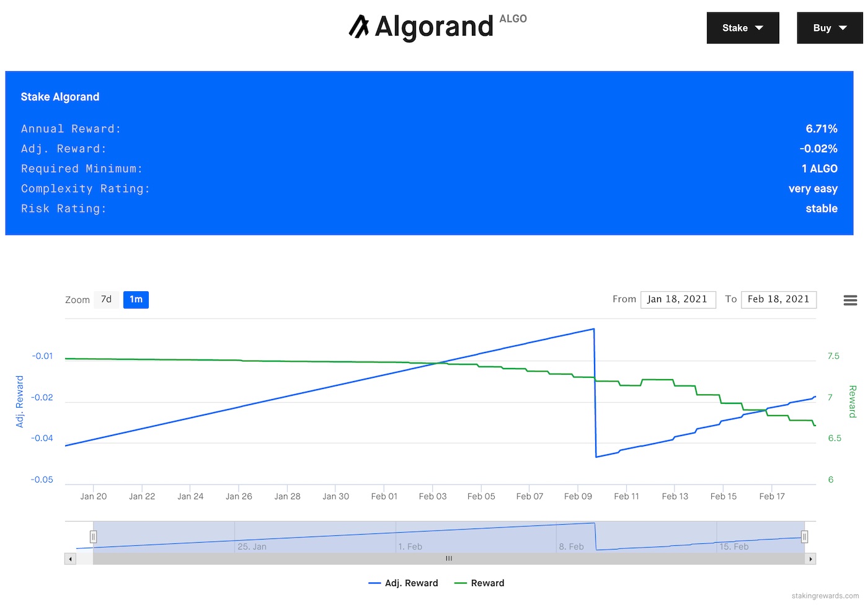Edit the From date field

678,300
